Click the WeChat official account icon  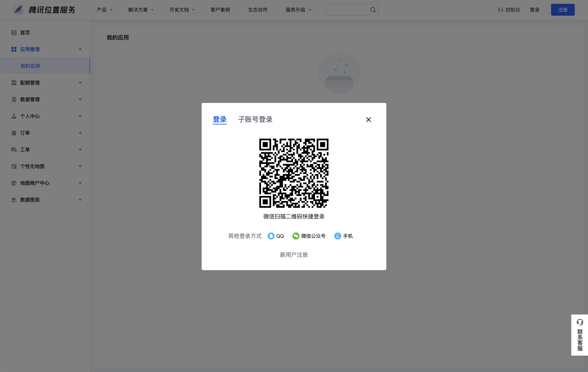pyautogui.click(x=296, y=236)
